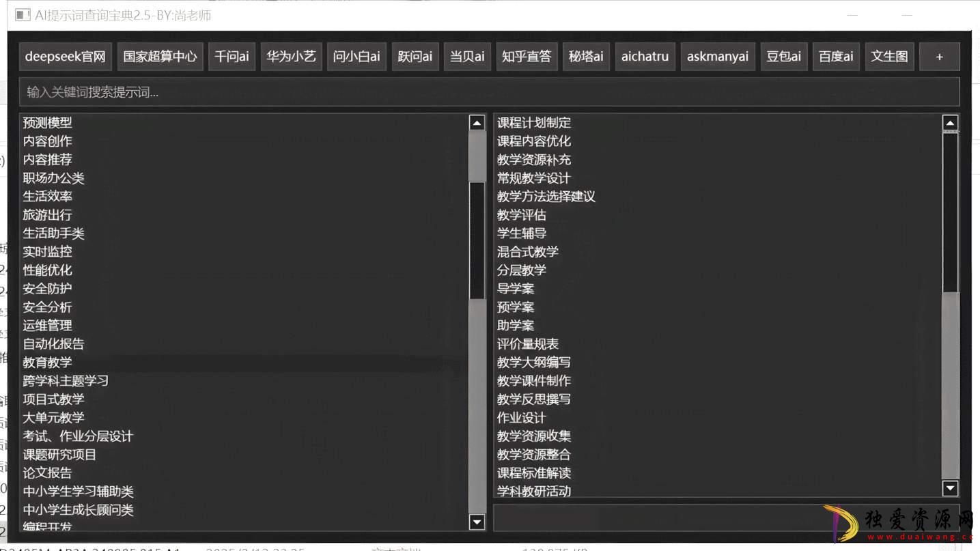The height and width of the screenshot is (551, 980).
Task: Click the 当贝ai button
Action: tap(467, 57)
